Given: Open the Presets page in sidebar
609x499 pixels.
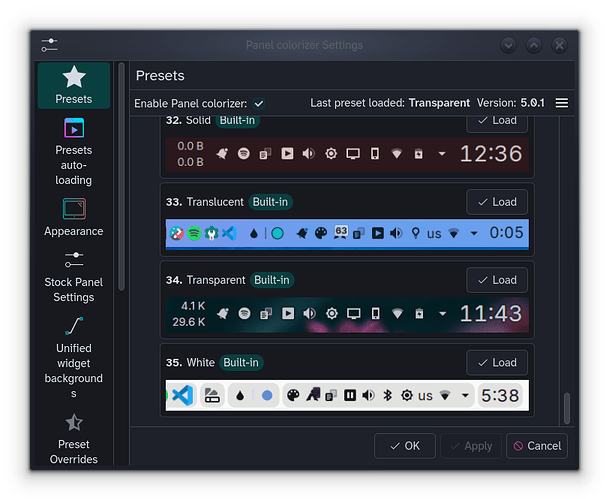Looking at the screenshot, I should coord(74,85).
